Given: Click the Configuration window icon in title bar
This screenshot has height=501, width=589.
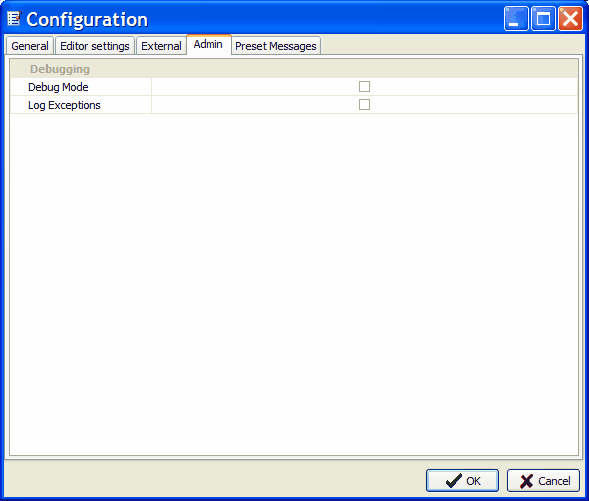Looking at the screenshot, I should point(14,18).
